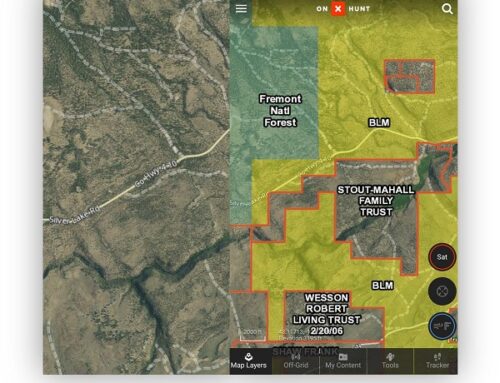Click the upper BLM land label
Image resolution: width=500 pixels, height=383 pixels.
point(379,123)
